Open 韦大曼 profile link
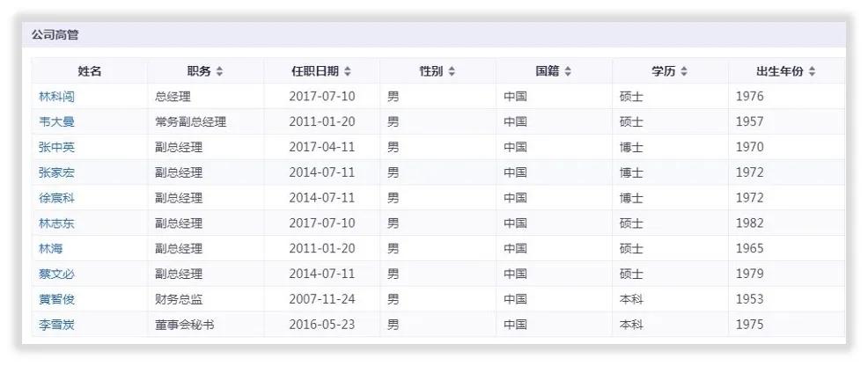The image size is (868, 366). click(56, 122)
